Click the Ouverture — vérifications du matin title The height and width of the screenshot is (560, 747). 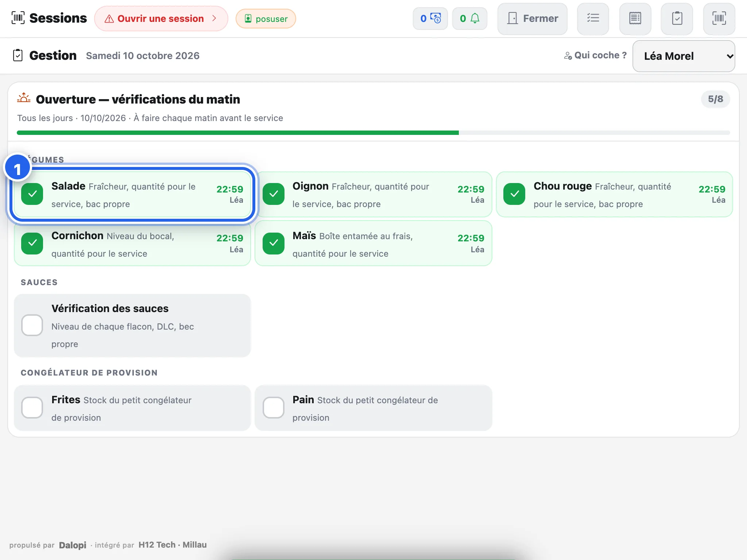point(138,99)
